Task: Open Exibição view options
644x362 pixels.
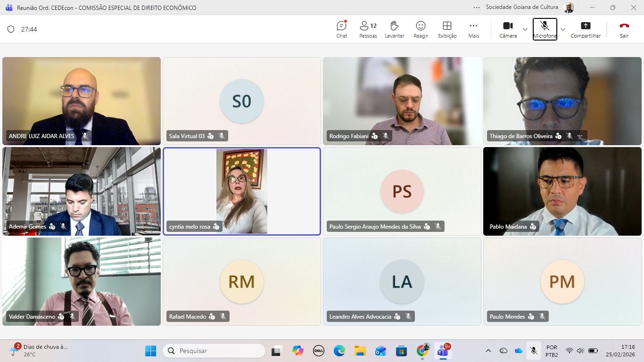Action: 447,29
